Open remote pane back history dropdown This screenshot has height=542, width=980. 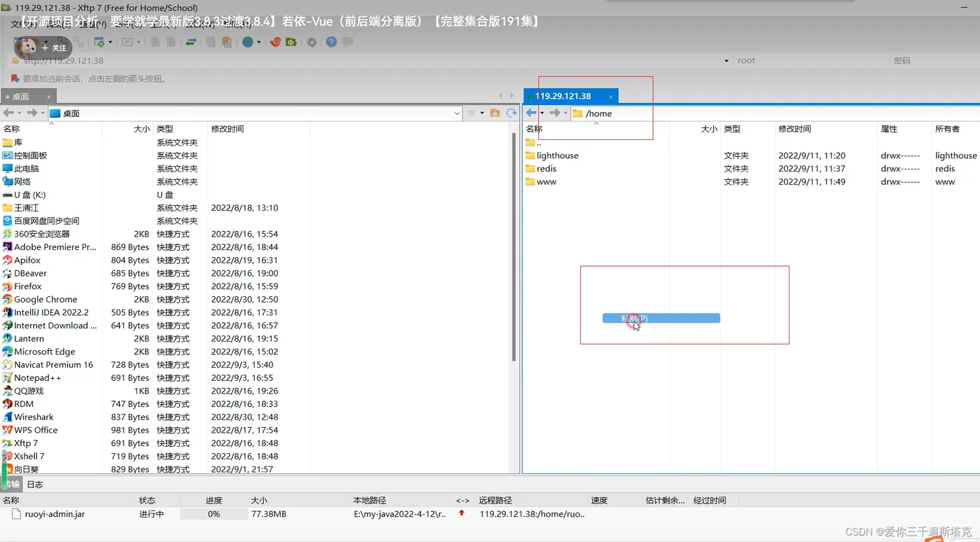(542, 113)
